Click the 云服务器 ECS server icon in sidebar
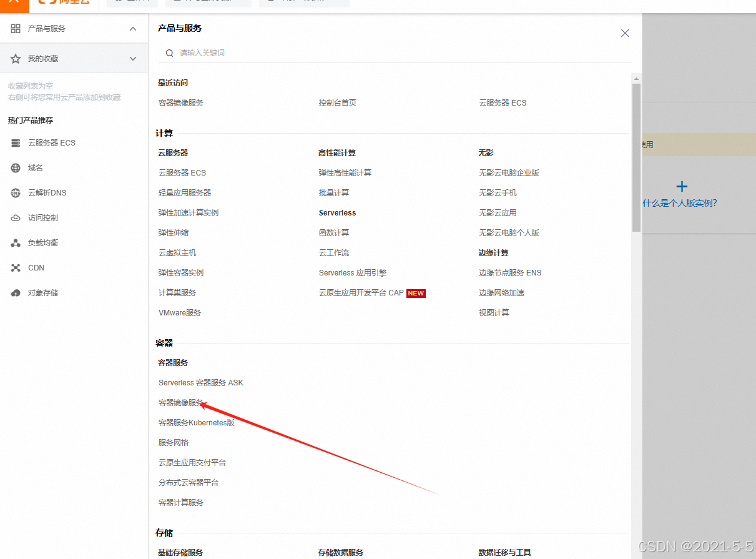The width and height of the screenshot is (756, 559). coord(16,143)
